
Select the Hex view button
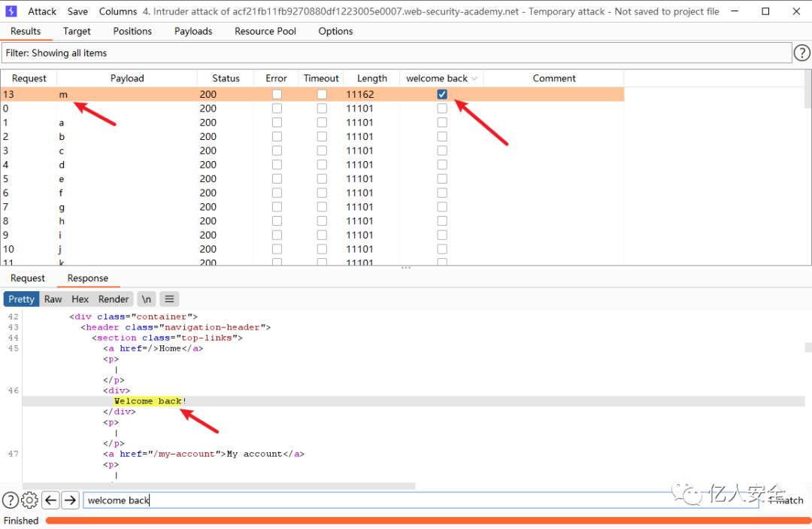click(x=80, y=299)
